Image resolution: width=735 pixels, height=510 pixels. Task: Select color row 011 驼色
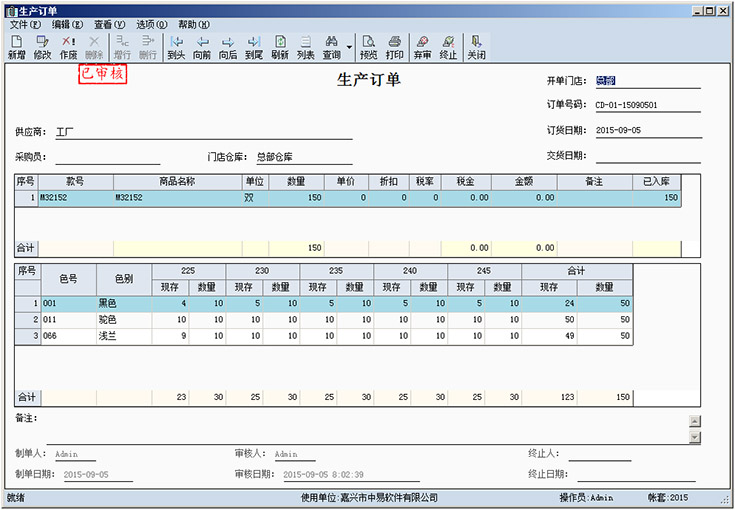[323, 320]
